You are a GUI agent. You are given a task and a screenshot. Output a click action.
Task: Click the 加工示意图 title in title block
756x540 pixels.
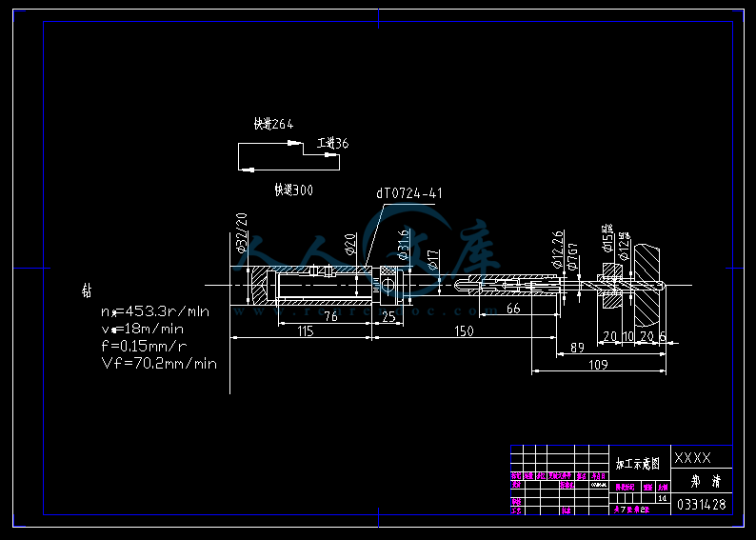[x=637, y=464]
